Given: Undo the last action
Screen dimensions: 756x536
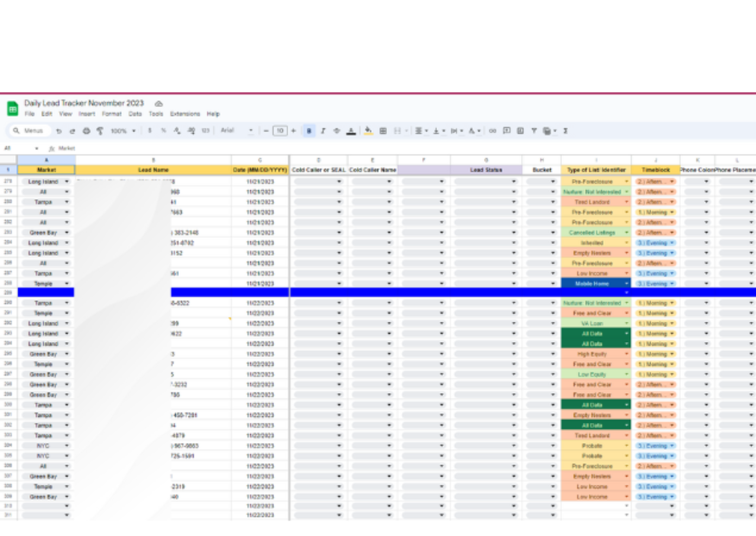Looking at the screenshot, I should 59,131.
